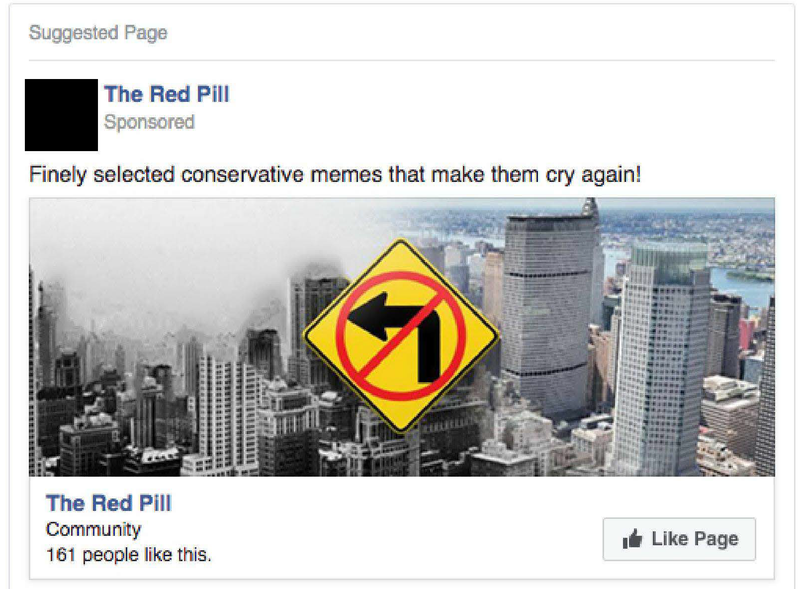Click the thumbs-up icon on Like Page
The height and width of the screenshot is (589, 800).
point(632,539)
